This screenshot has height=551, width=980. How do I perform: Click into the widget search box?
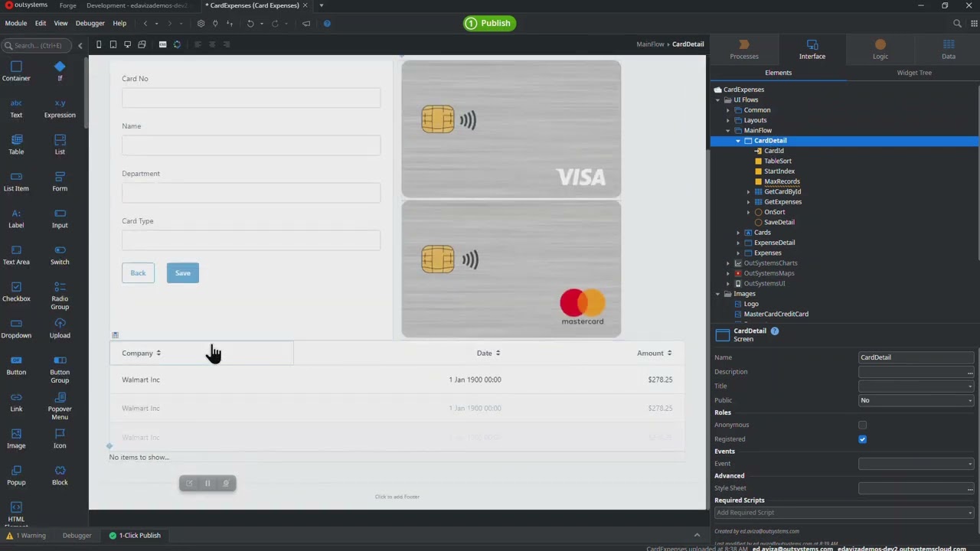pyautogui.click(x=38, y=46)
